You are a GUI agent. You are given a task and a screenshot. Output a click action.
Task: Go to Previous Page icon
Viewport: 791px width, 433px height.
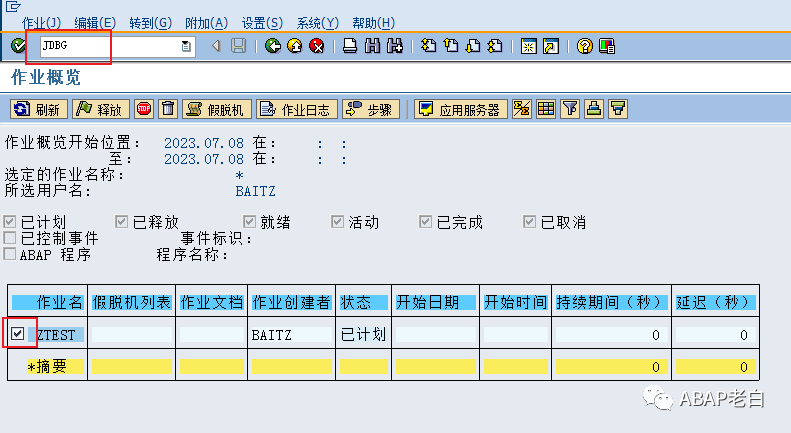[450, 46]
